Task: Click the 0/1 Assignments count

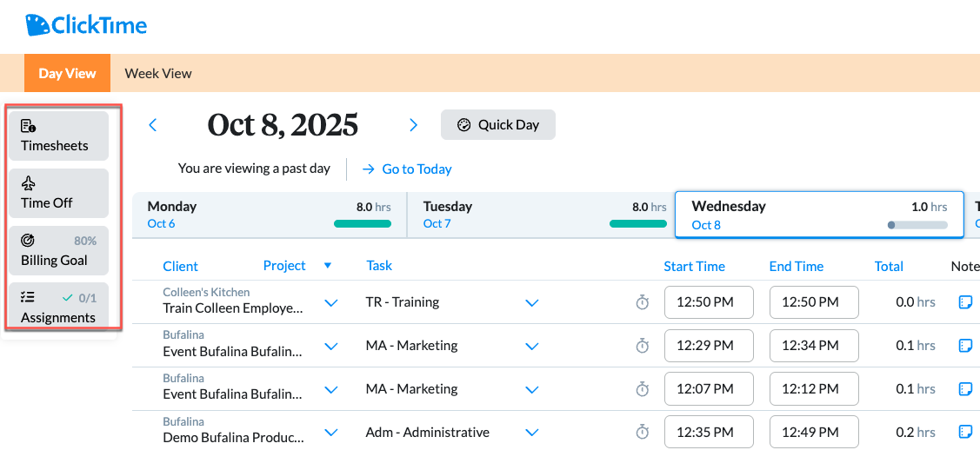Action: click(x=87, y=298)
